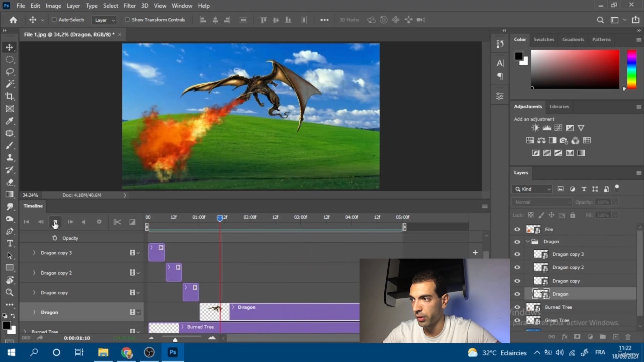Hide the Fire layer
Image resolution: width=644 pixels, height=362 pixels.
click(517, 229)
